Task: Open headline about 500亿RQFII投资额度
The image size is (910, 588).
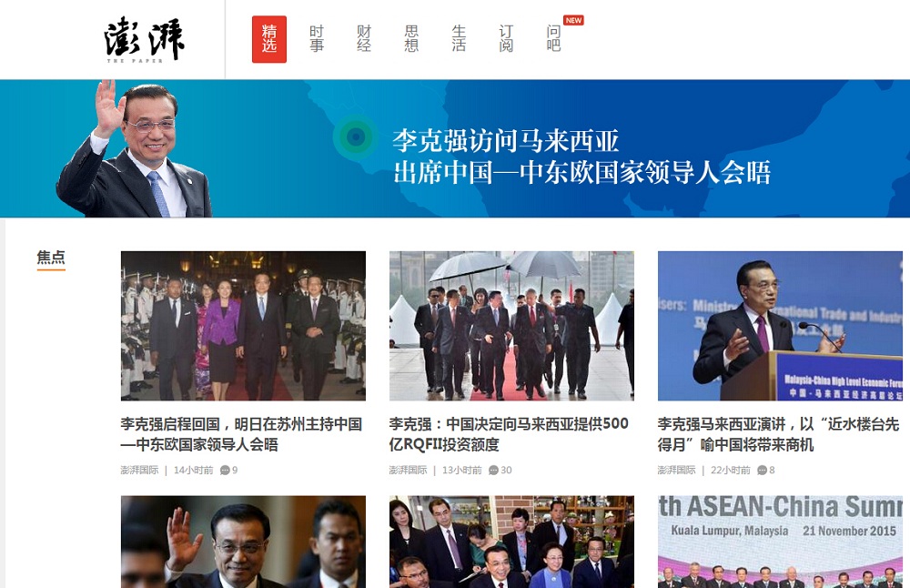Action: click(509, 434)
